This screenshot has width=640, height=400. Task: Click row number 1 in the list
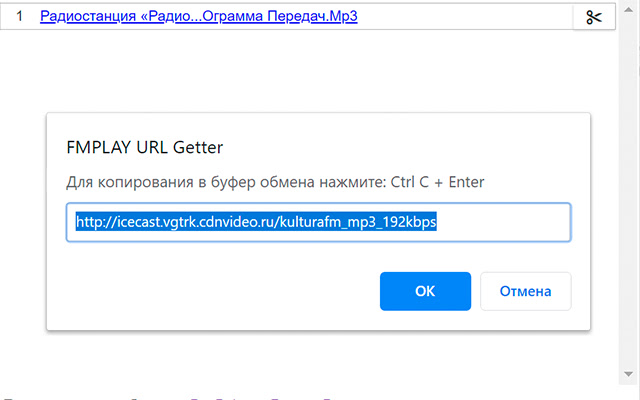click(20, 17)
